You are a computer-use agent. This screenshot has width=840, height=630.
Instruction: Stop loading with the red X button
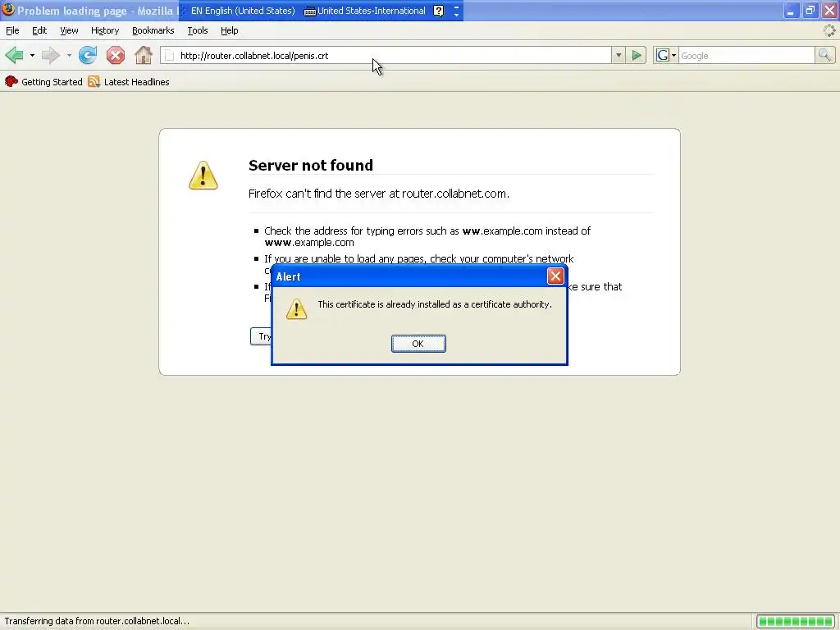pyautogui.click(x=115, y=55)
